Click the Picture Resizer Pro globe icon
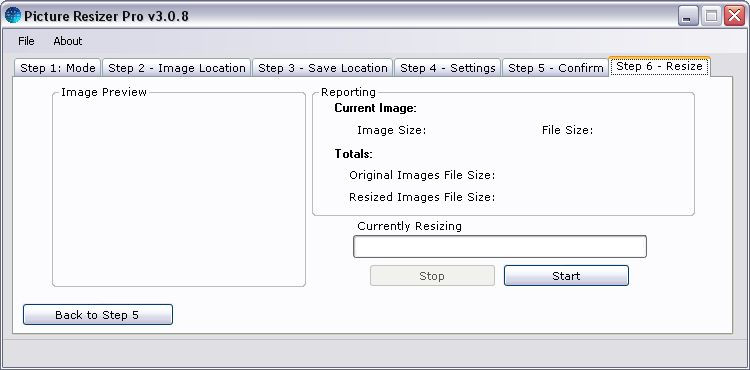The height and width of the screenshot is (370, 750). click(x=13, y=15)
